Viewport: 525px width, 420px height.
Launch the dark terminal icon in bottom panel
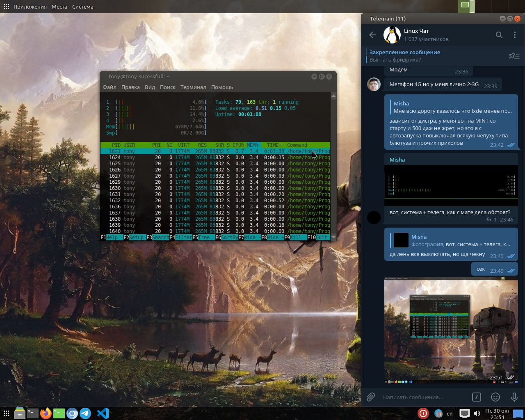click(x=33, y=413)
